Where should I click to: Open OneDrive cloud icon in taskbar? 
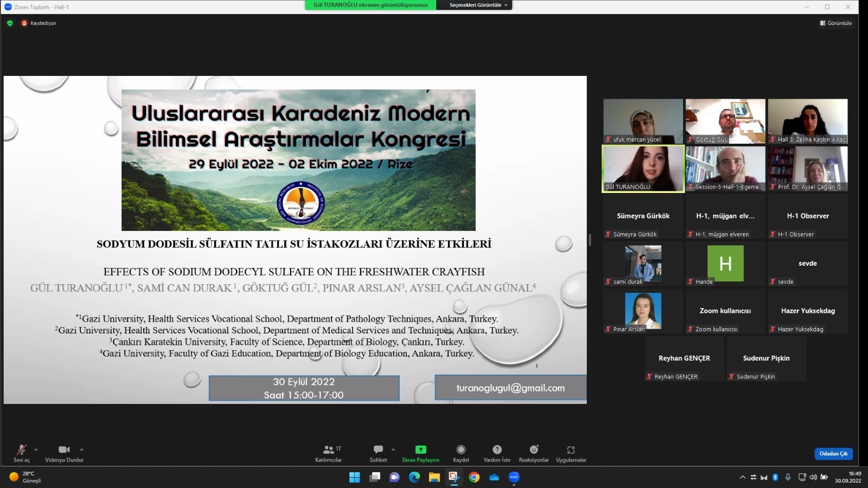(494, 477)
